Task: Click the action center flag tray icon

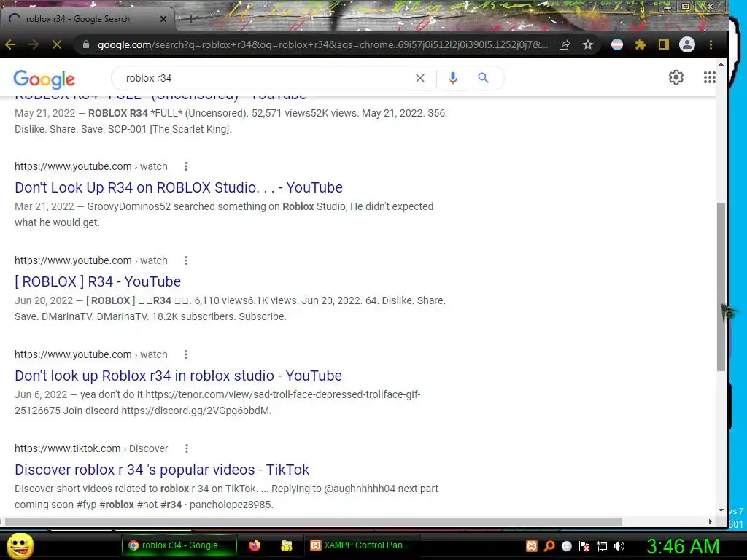Action: tap(584, 546)
